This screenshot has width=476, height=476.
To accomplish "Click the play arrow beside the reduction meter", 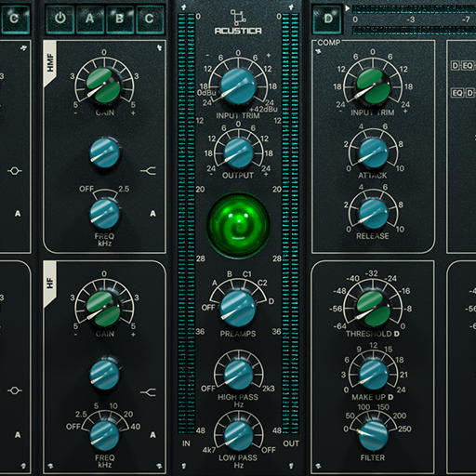I will pos(348,8).
